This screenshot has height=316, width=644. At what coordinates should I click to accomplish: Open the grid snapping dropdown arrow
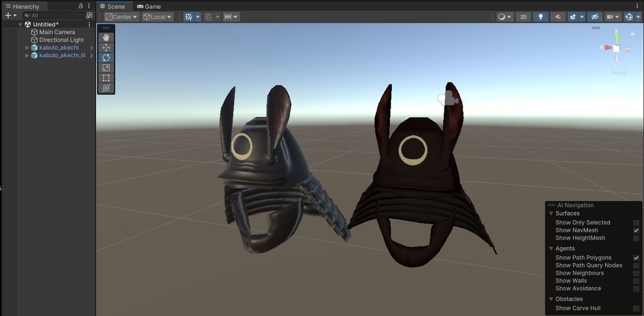(x=218, y=17)
